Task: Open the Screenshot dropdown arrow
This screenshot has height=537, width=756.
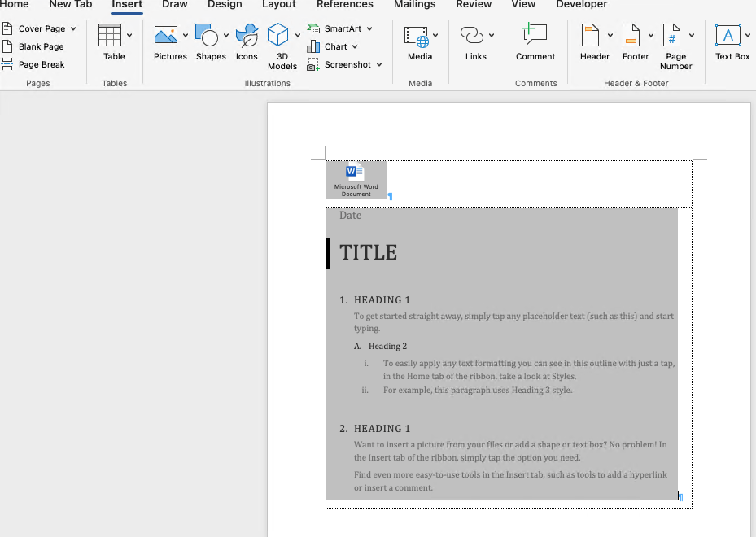Action: (x=379, y=64)
